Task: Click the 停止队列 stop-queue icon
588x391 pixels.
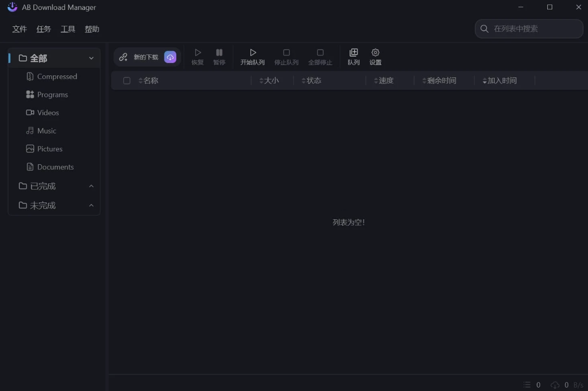Action: click(286, 56)
